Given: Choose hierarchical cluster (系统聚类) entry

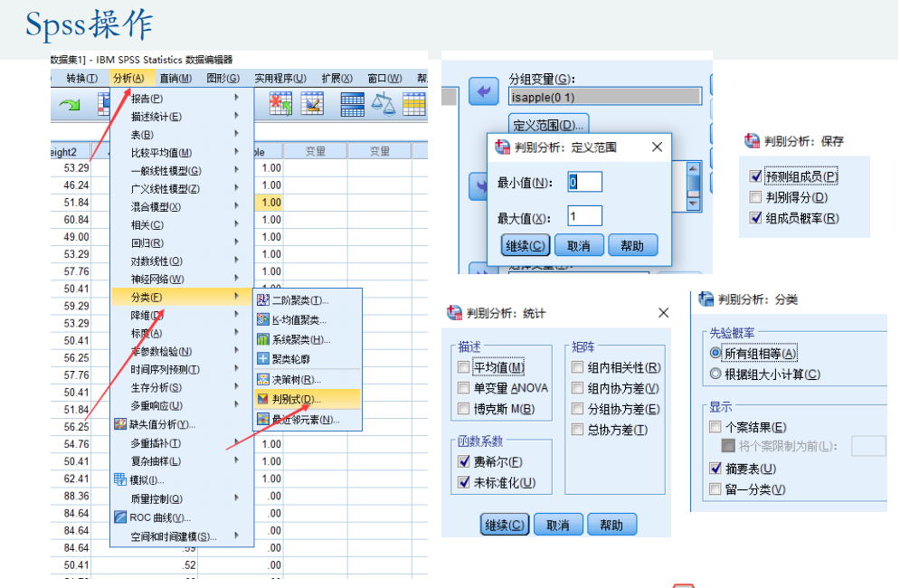Looking at the screenshot, I should click(x=307, y=339).
